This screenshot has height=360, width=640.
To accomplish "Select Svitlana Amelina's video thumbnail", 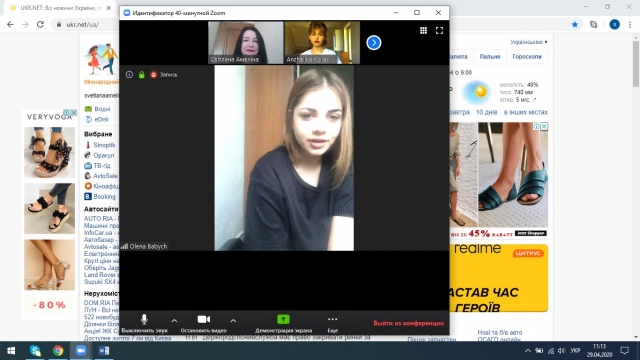I will coord(246,42).
